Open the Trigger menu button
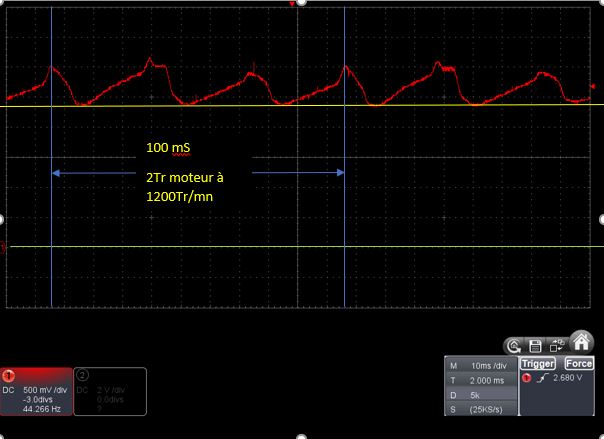Screen dimensions: 604x439 point(538,364)
